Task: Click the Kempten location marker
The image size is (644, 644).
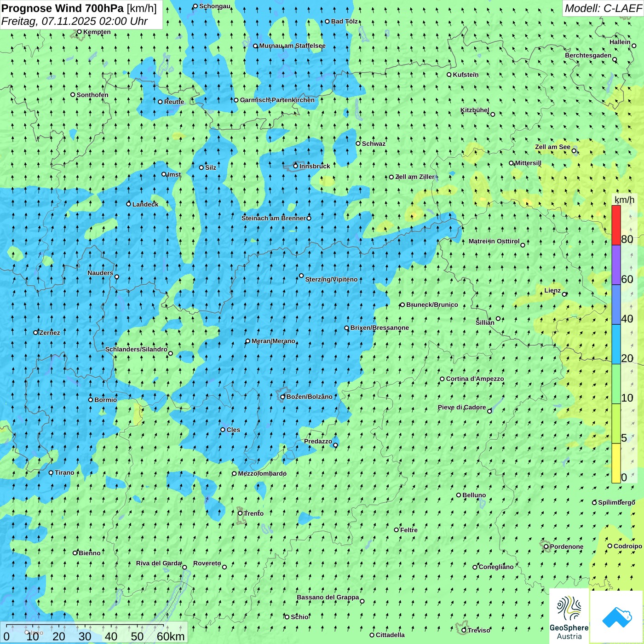Action: click(79, 32)
